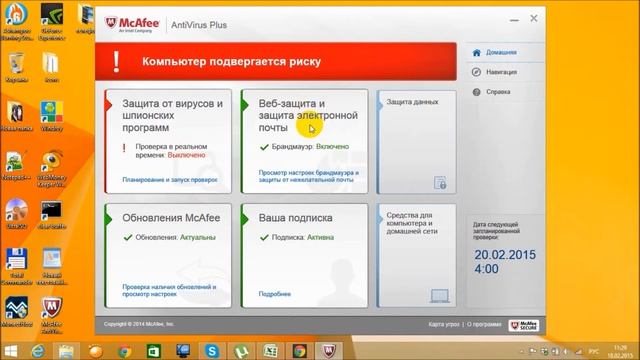The image size is (640, 360).
Task: Click the red risk alert banner
Action: [x=276, y=62]
